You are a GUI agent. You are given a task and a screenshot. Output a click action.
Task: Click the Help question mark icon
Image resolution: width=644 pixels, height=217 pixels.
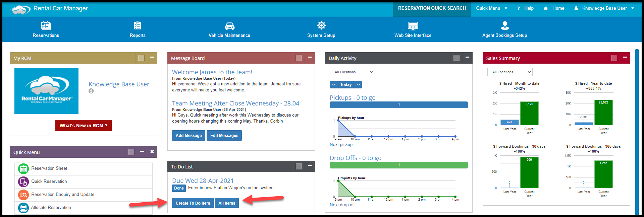[x=519, y=8]
